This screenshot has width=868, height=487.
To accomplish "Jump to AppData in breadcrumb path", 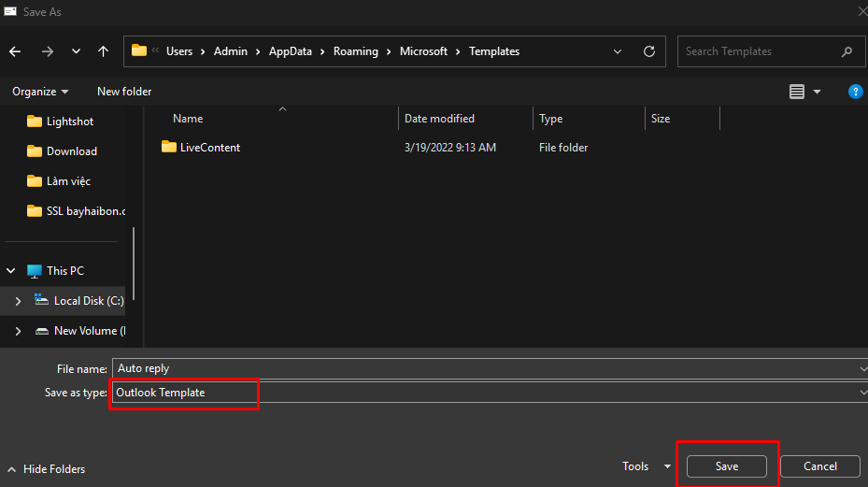I will [290, 51].
